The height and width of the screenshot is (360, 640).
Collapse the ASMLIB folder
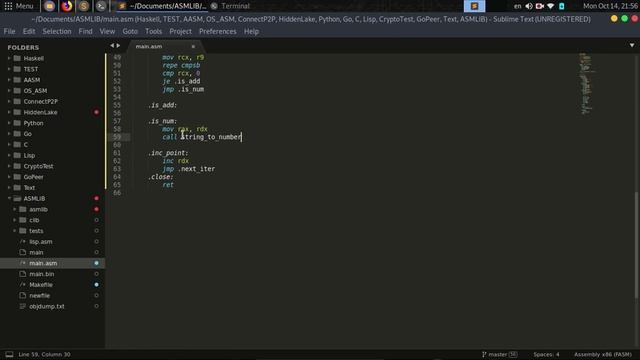9,198
